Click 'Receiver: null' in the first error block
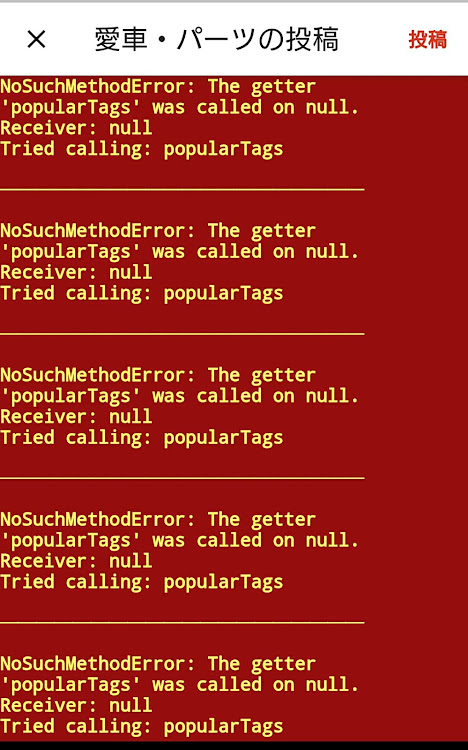Image resolution: width=468 pixels, height=750 pixels. point(76,128)
